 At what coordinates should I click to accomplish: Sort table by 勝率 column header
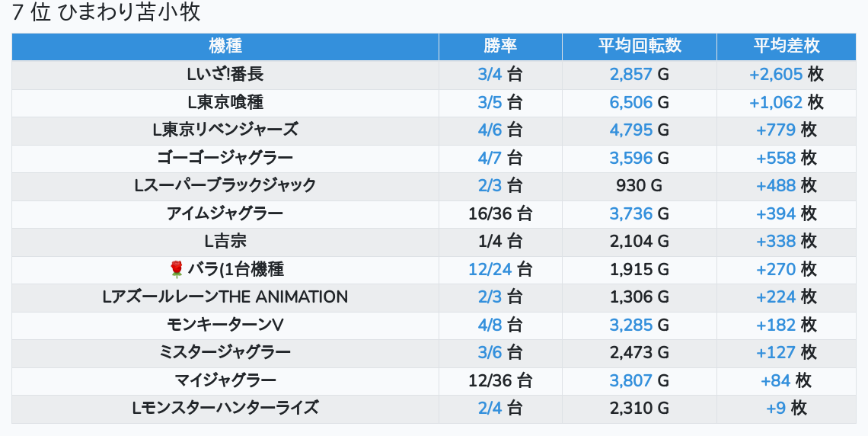[x=500, y=46]
